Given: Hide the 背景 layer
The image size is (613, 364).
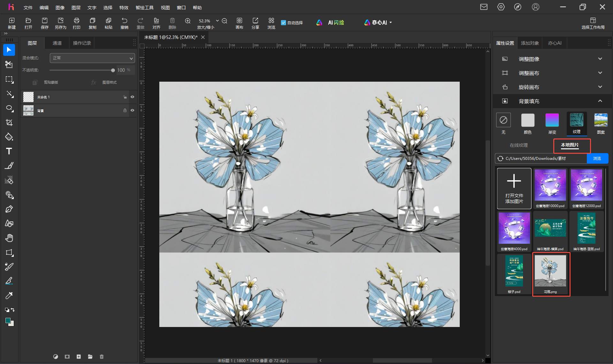Looking at the screenshot, I should coord(132,110).
